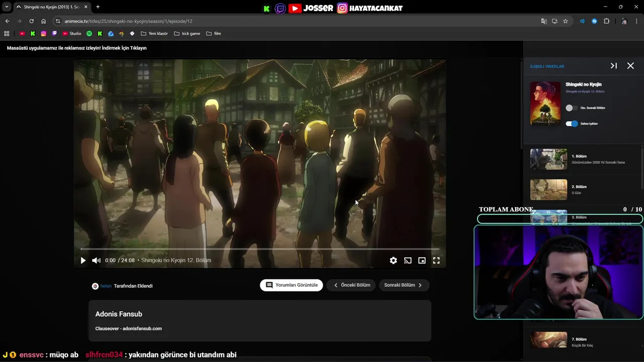Open the uploader helen profile link
Viewport: 644px width, 362px height.
coord(106,286)
